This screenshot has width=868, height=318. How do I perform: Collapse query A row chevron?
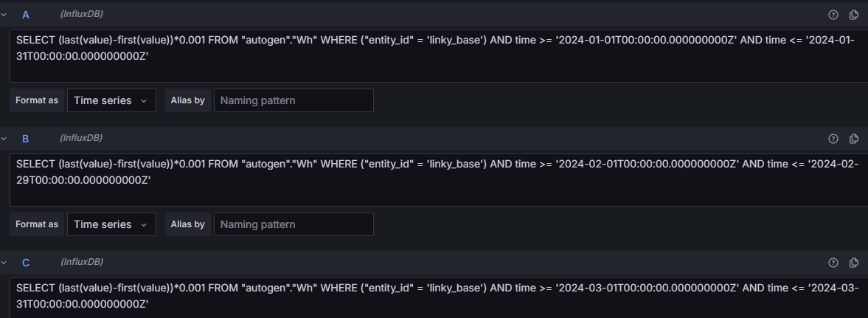4,15
